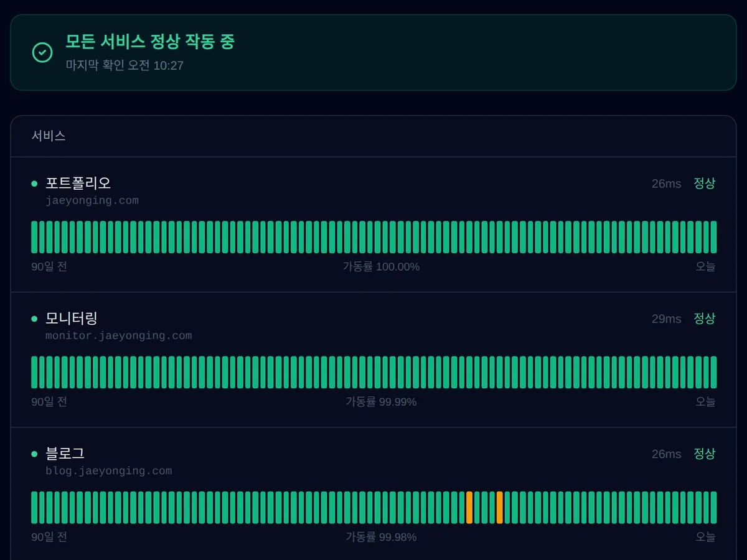Open the jaeyonging.com link

(92, 200)
